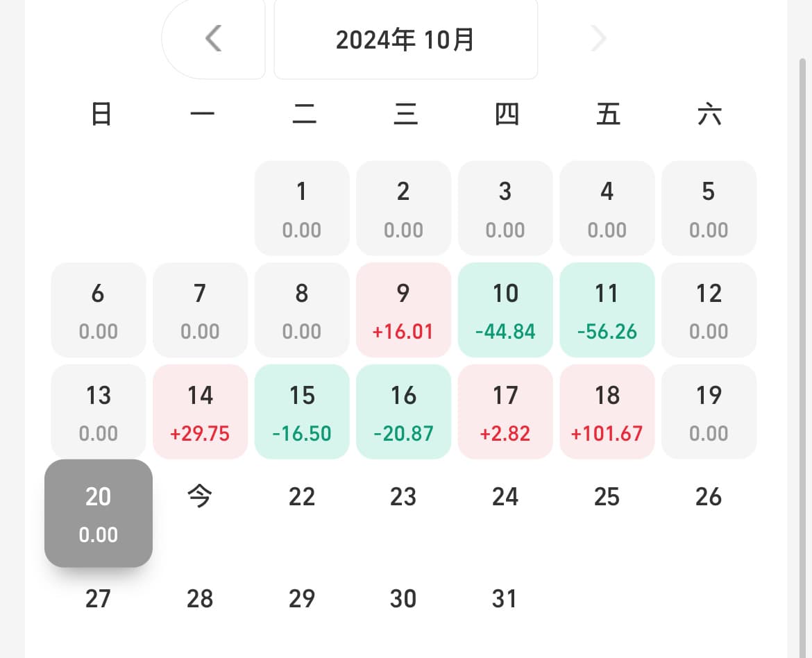The width and height of the screenshot is (812, 658).
Task: Open October 11 with -56.26 loss
Action: click(607, 310)
